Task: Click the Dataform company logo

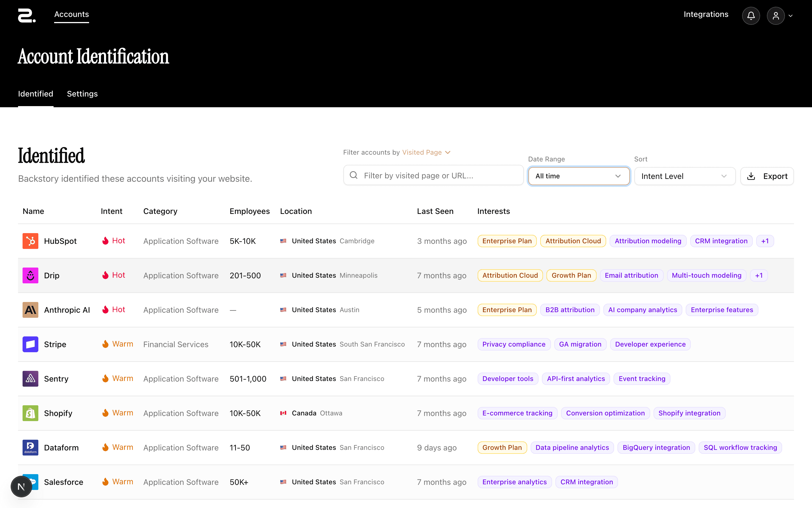Action: (x=30, y=448)
